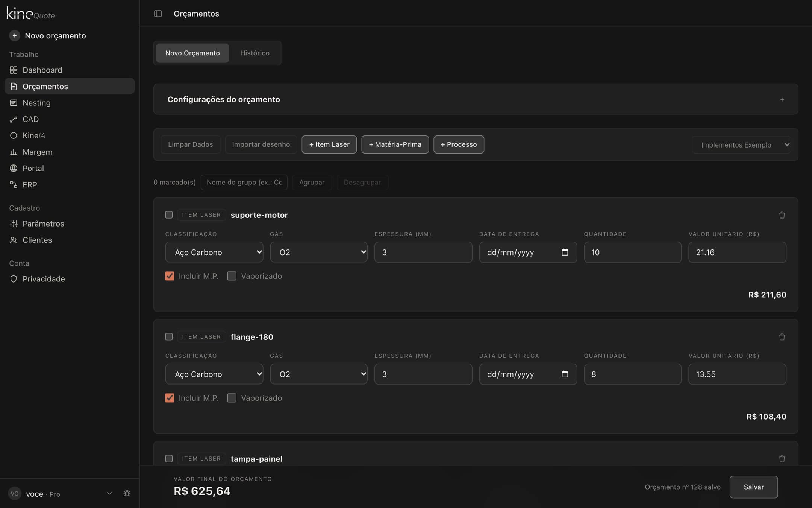812x508 pixels.
Task: Click the Quantidade field of flange-180
Action: (x=632, y=374)
